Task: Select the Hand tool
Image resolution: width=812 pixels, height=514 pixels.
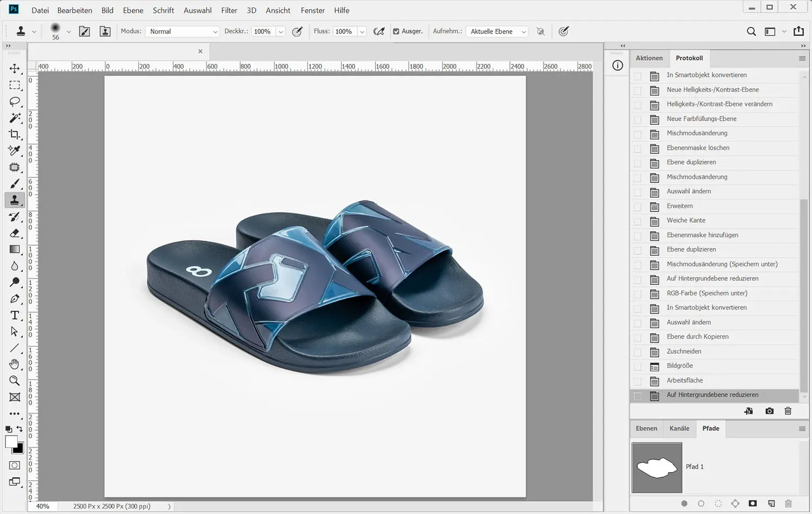Action: [x=15, y=364]
